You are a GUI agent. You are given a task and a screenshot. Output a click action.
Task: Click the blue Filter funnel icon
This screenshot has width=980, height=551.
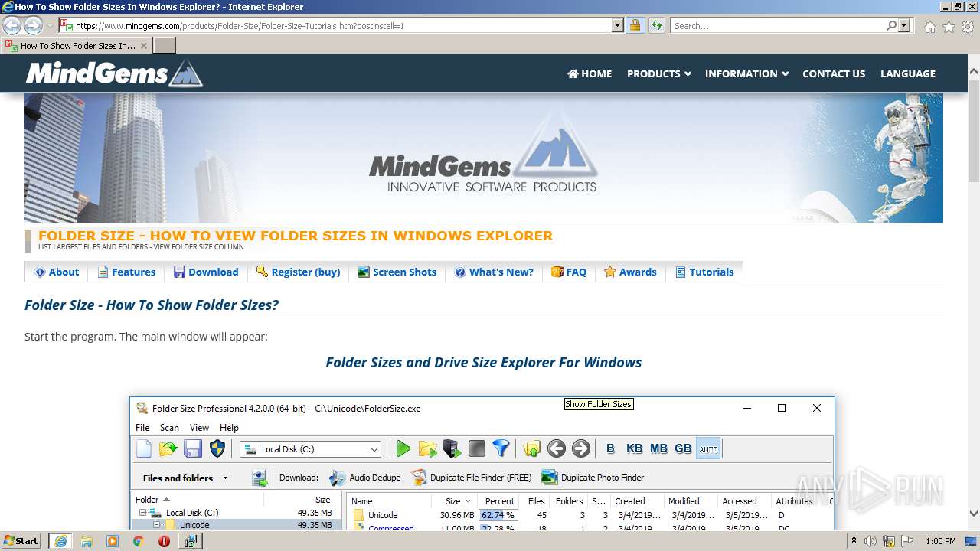coord(501,449)
